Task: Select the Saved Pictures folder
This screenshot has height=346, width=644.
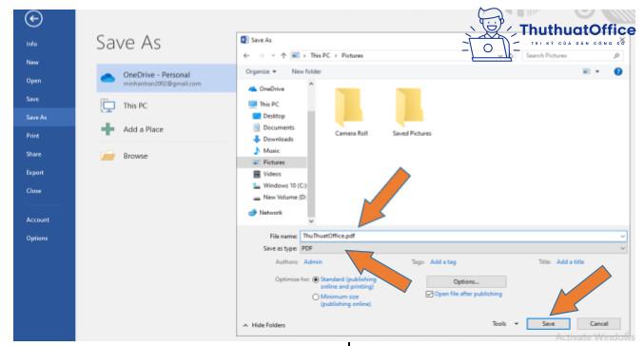Action: click(x=412, y=112)
